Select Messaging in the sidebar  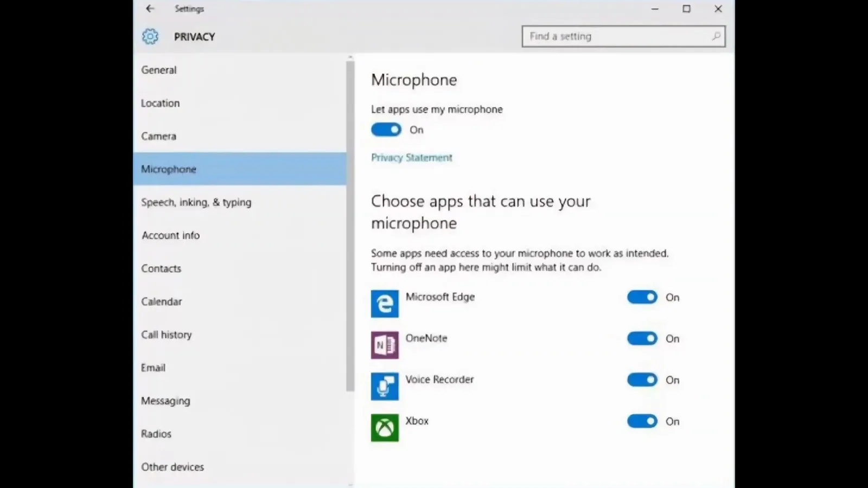[x=240, y=401]
